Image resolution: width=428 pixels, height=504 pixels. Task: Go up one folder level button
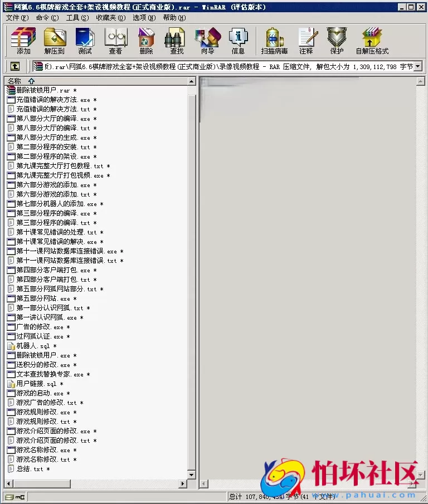coord(14,66)
